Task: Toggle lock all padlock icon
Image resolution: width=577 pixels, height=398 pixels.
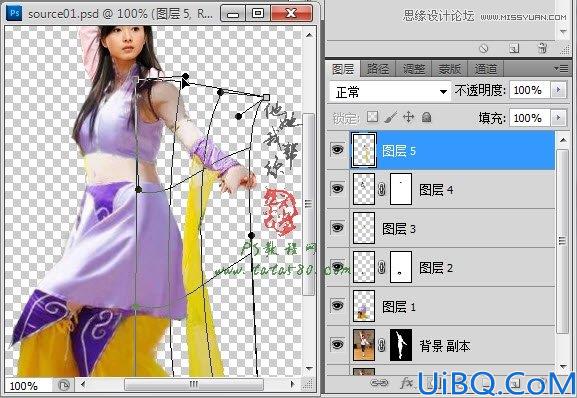Action: (426, 117)
